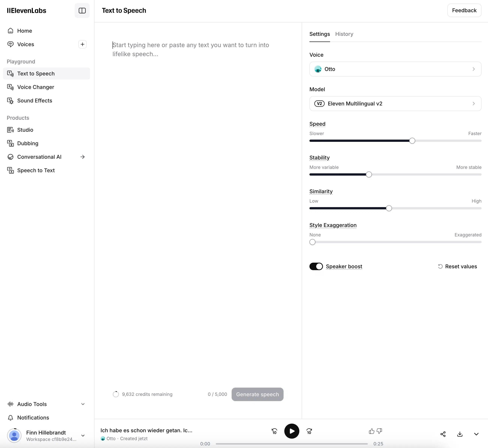488x448 pixels.
Task: Rewind audio 10 seconds
Action: 274,431
